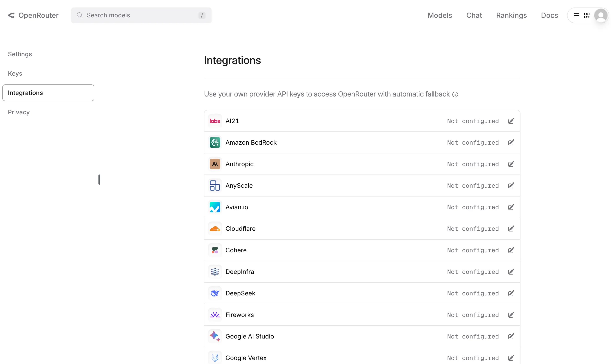Image resolution: width=611 pixels, height=364 pixels.
Task: Click Not configured status for Cohere
Action: [x=473, y=250]
